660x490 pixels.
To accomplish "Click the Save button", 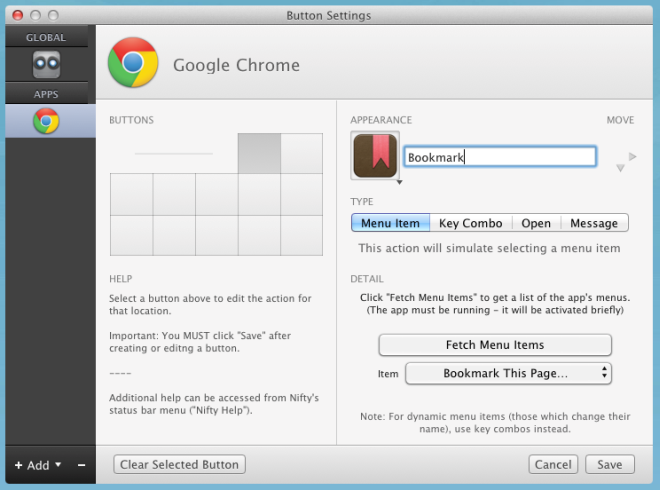I will 610,464.
